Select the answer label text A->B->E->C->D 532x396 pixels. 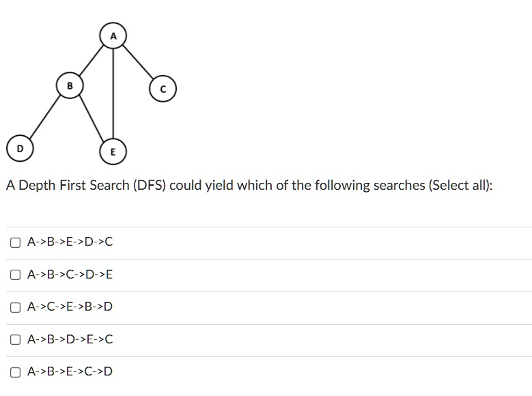pos(70,371)
